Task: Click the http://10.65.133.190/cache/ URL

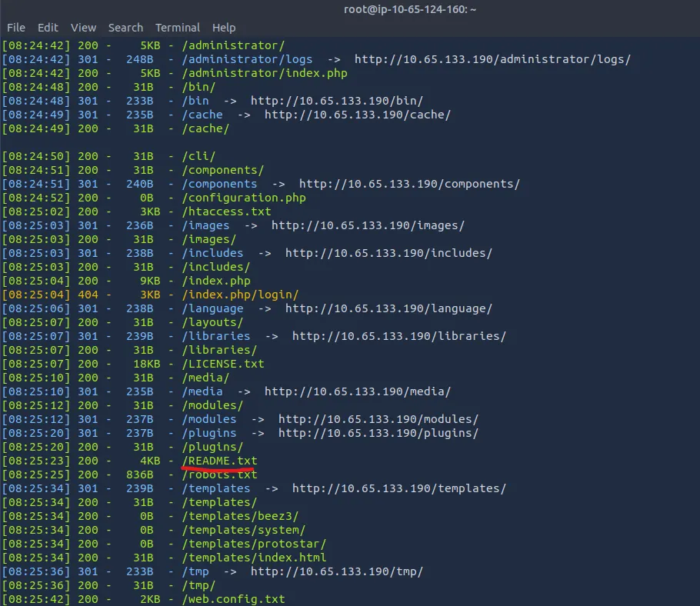Action: [357, 115]
